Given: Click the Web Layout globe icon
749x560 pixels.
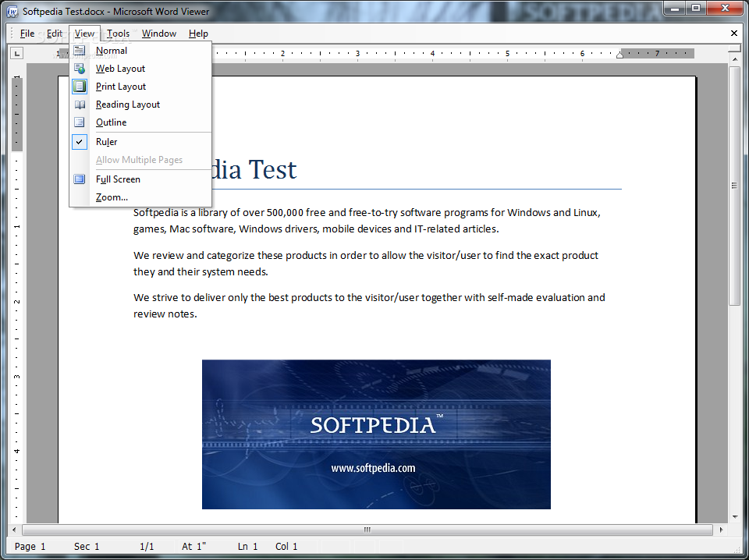Looking at the screenshot, I should tap(80, 69).
